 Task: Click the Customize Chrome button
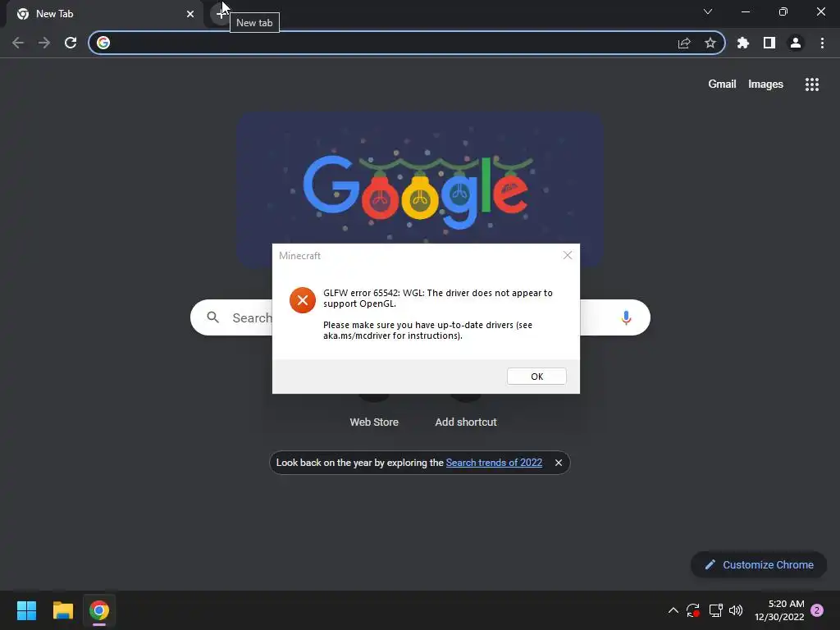coord(759,564)
